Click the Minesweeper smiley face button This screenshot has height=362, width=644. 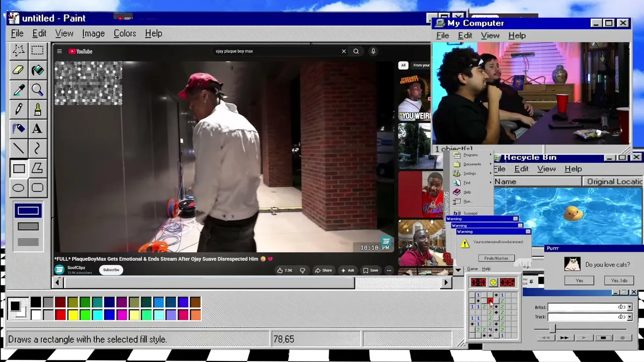[493, 283]
